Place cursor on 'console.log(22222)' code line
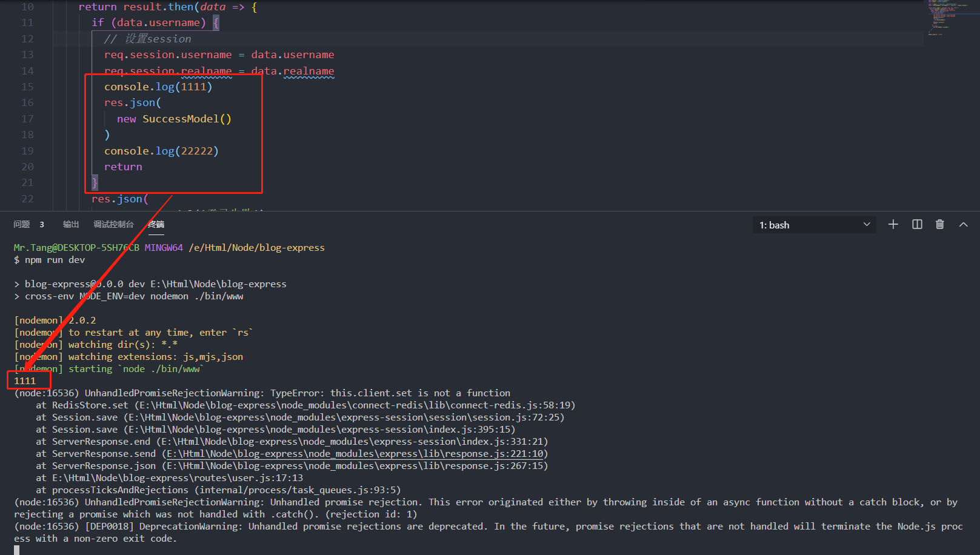The image size is (980, 555). coord(161,151)
